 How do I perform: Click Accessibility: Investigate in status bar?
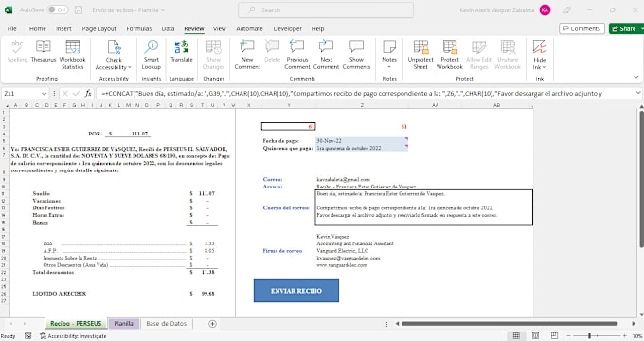point(73,336)
